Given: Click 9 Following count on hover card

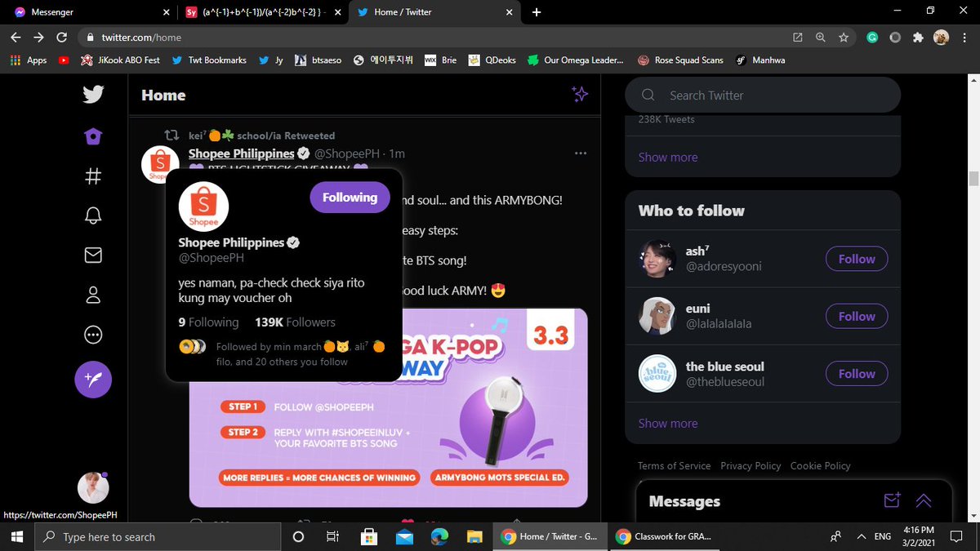Looking at the screenshot, I should [x=208, y=322].
